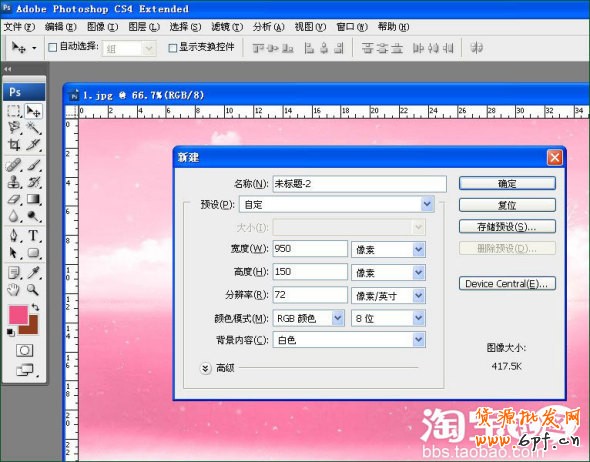590x462 pixels.
Task: Select the Horizontal Type tool
Action: (33, 236)
